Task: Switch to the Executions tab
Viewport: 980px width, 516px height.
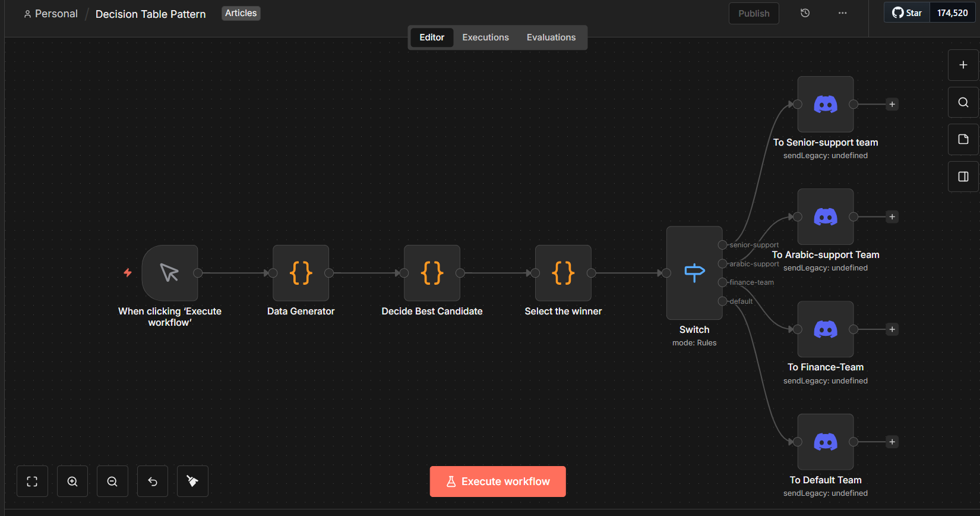Action: tap(485, 37)
